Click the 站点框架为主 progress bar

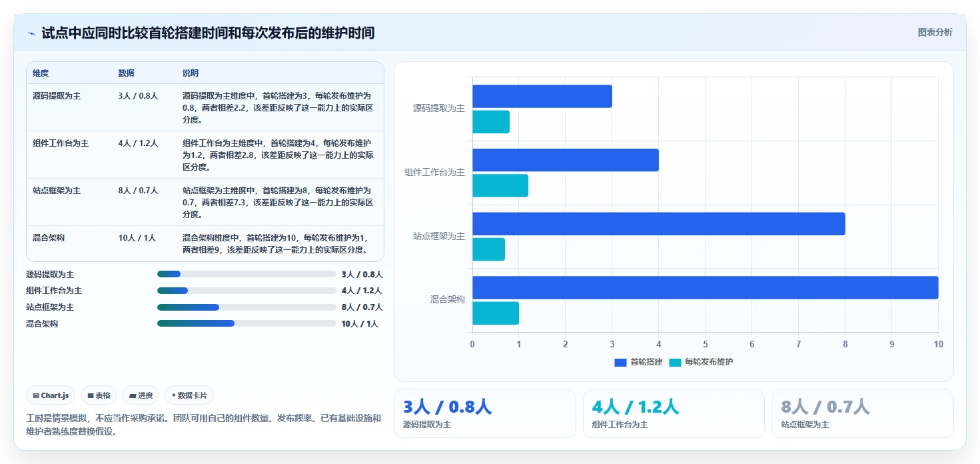tap(246, 307)
